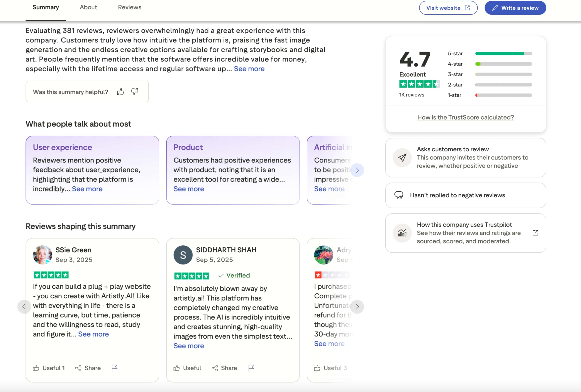This screenshot has height=392, width=581.
Task: Advance the topic cards carousel with the right arrow
Action: coord(357,170)
